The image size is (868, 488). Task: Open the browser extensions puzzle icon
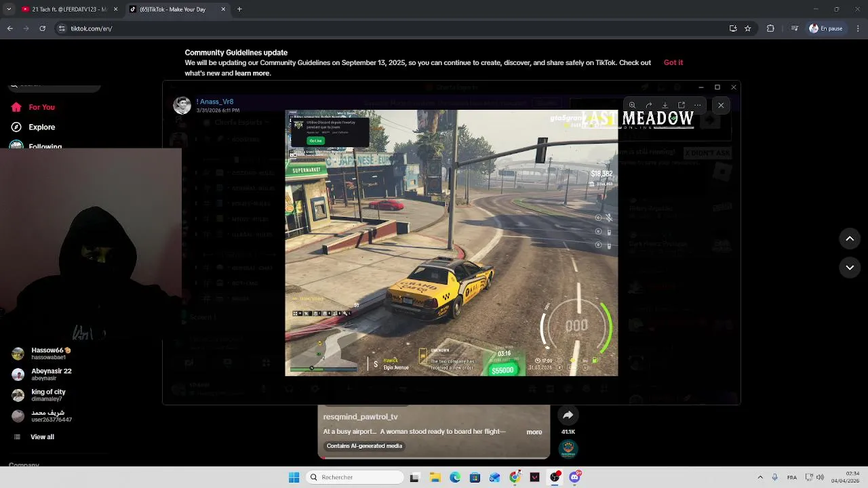click(770, 28)
